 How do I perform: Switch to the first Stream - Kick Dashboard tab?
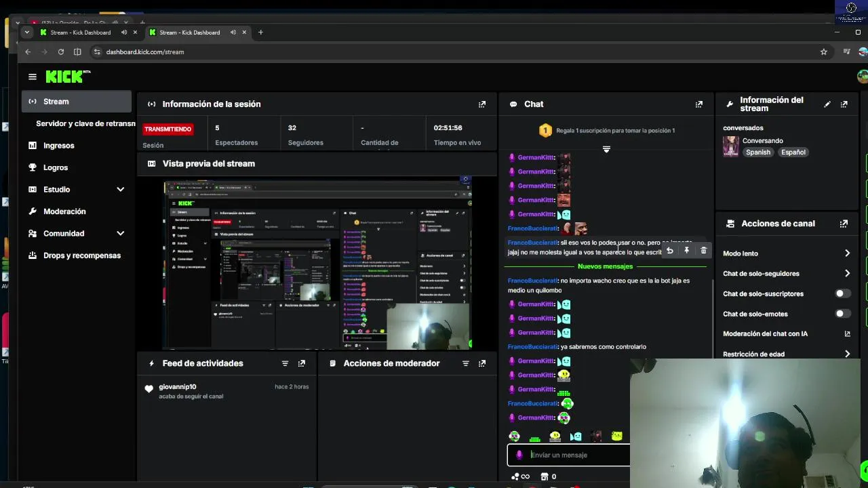(80, 32)
